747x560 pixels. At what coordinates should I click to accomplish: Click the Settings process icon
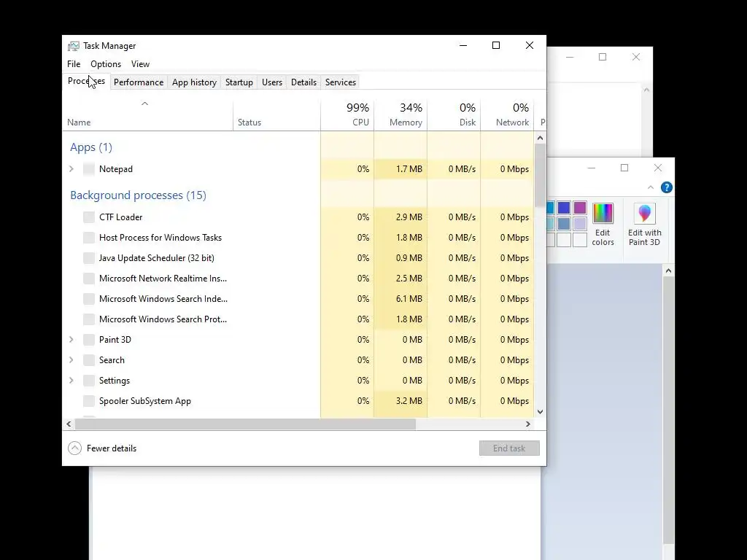tap(88, 381)
